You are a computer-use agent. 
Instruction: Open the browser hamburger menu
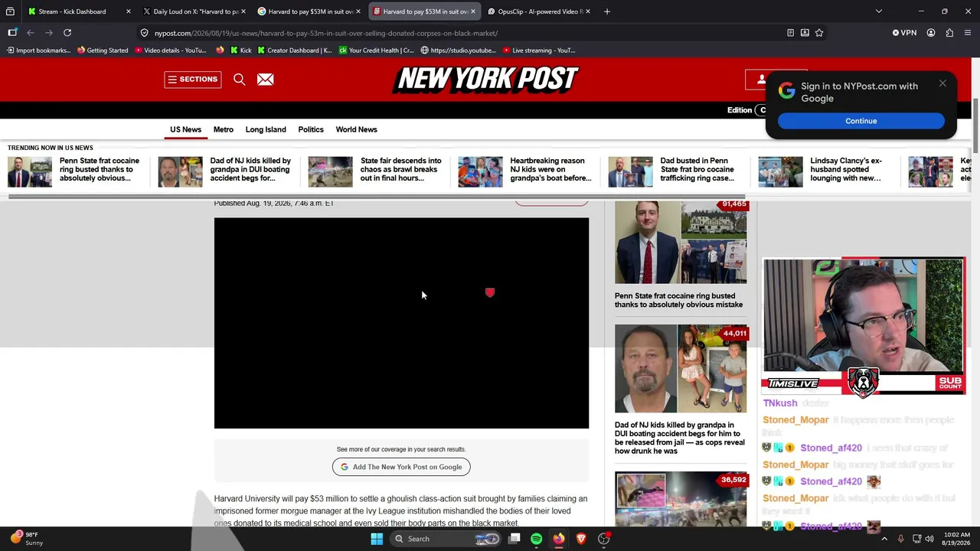(x=968, y=33)
